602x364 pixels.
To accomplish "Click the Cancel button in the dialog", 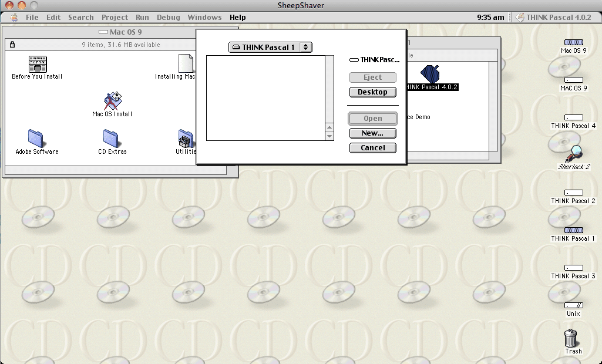I will [372, 148].
